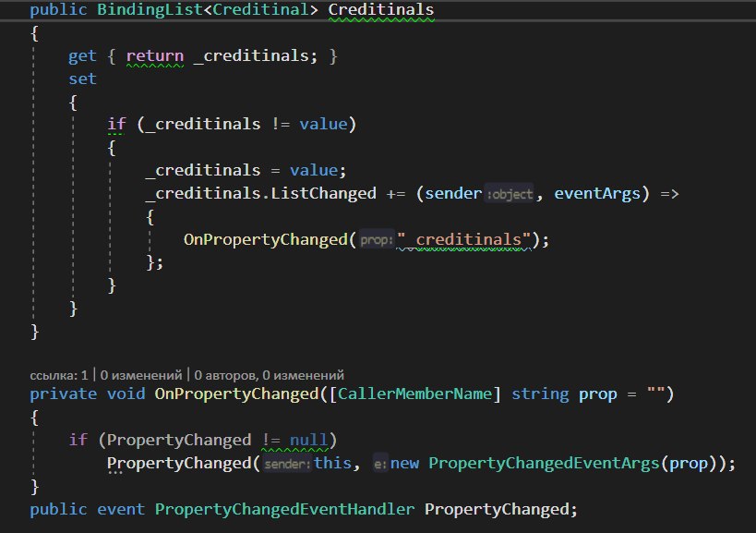Click the PropertyChangedEventArgs type

tap(544, 463)
